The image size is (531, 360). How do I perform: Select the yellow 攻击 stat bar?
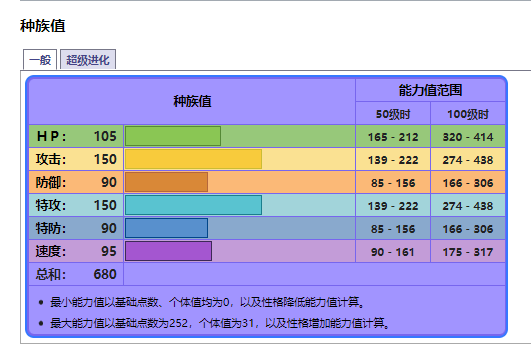tap(193, 159)
